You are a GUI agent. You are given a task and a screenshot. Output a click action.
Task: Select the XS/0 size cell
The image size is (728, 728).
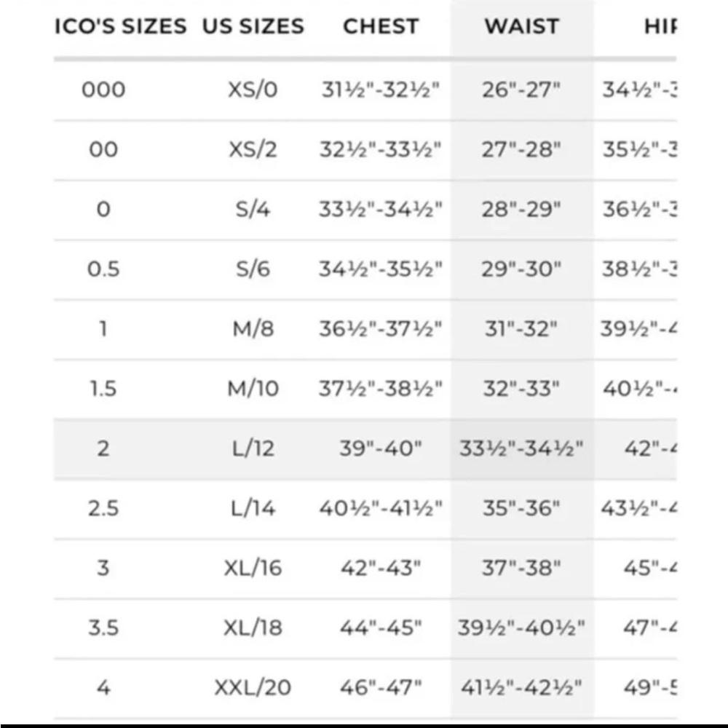(253, 90)
